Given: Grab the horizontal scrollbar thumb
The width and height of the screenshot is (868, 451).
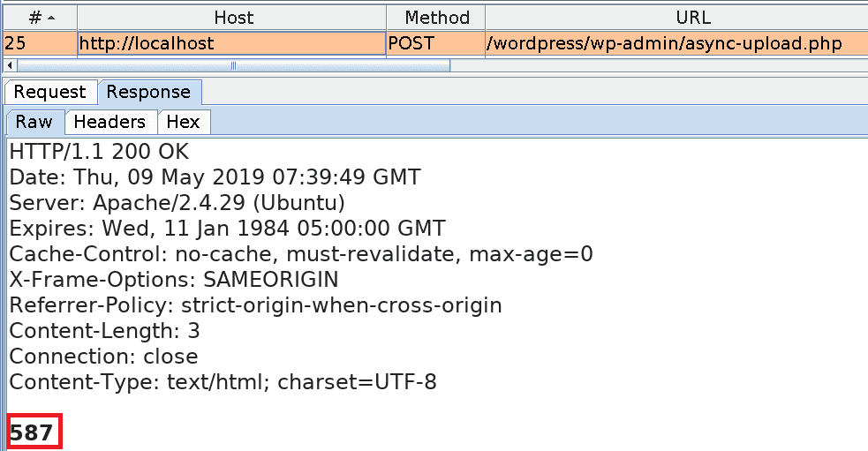Looking at the screenshot, I should [233, 65].
